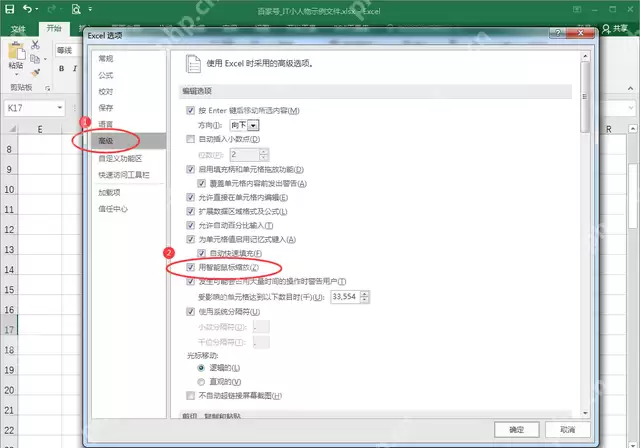This screenshot has height=448, width=640.
Task: Select 逻辑的 cursor movement radio
Action: [201, 368]
